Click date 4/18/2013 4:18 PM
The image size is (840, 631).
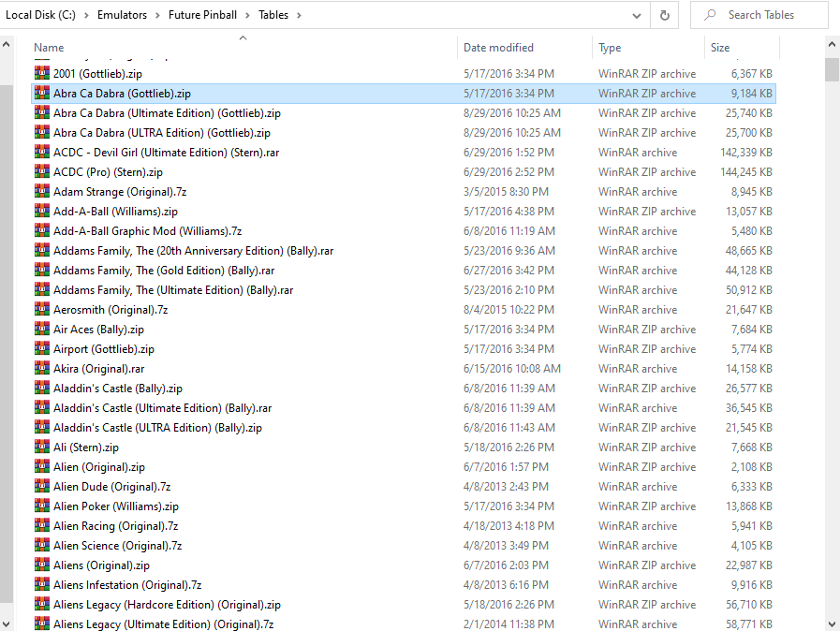pyautogui.click(x=508, y=526)
